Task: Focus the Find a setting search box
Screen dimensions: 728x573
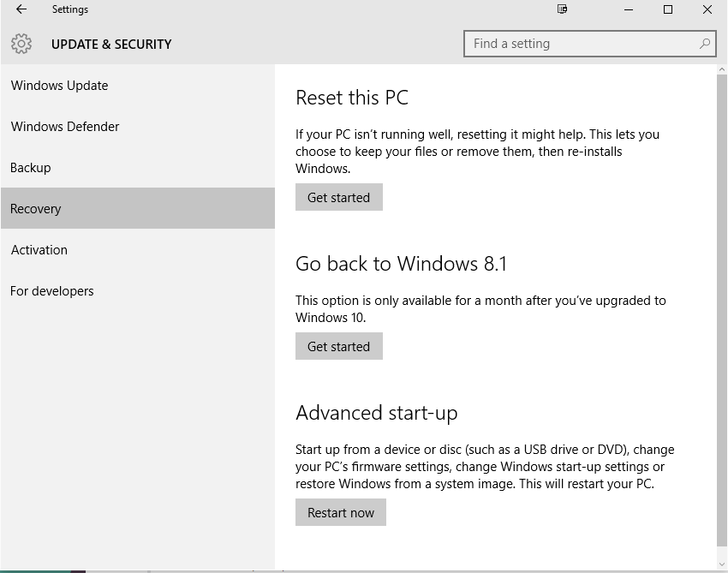Action: [x=589, y=44]
